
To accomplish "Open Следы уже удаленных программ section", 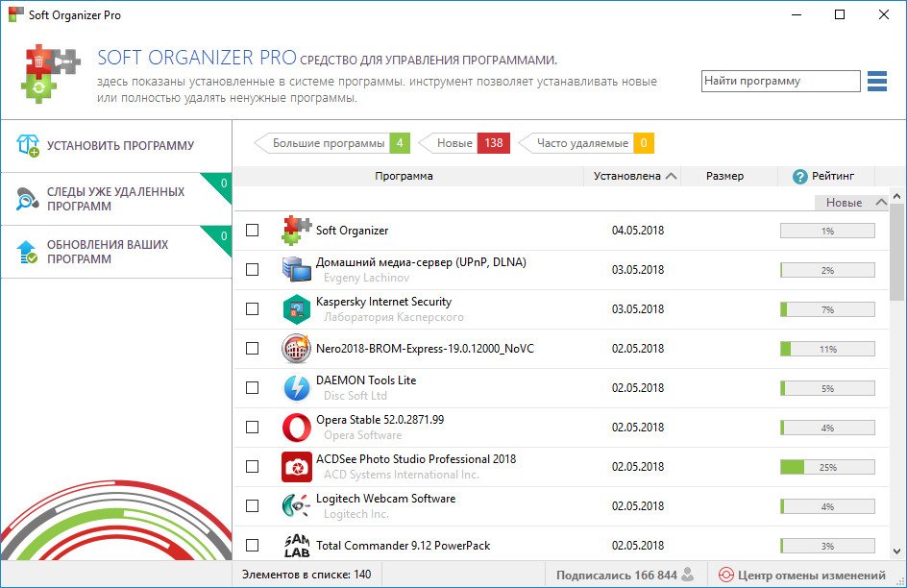I will (x=116, y=199).
